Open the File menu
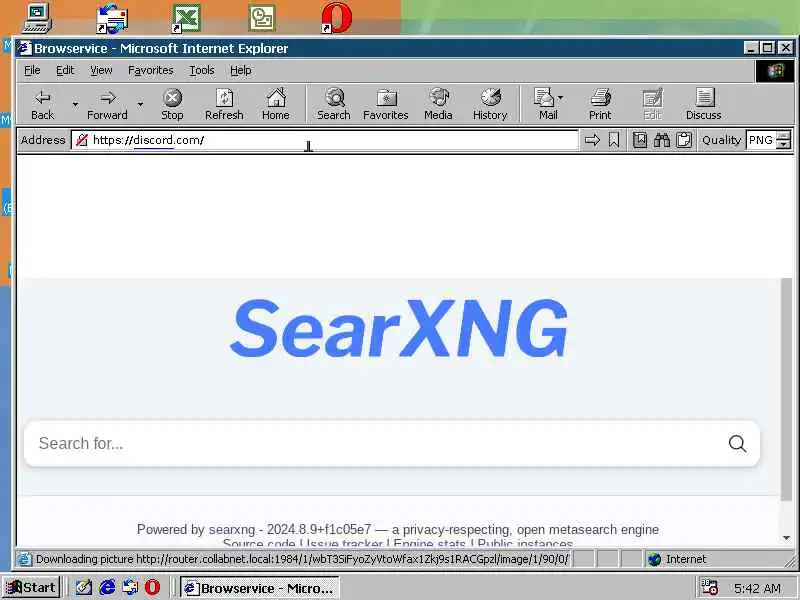The height and width of the screenshot is (600, 800). [x=32, y=70]
